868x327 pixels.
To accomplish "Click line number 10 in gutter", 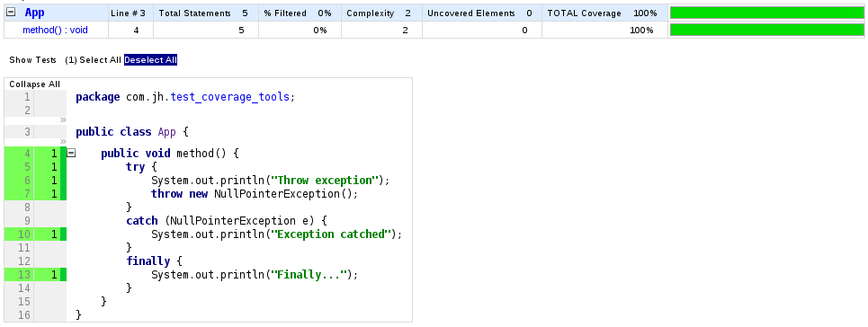I will tap(24, 234).
